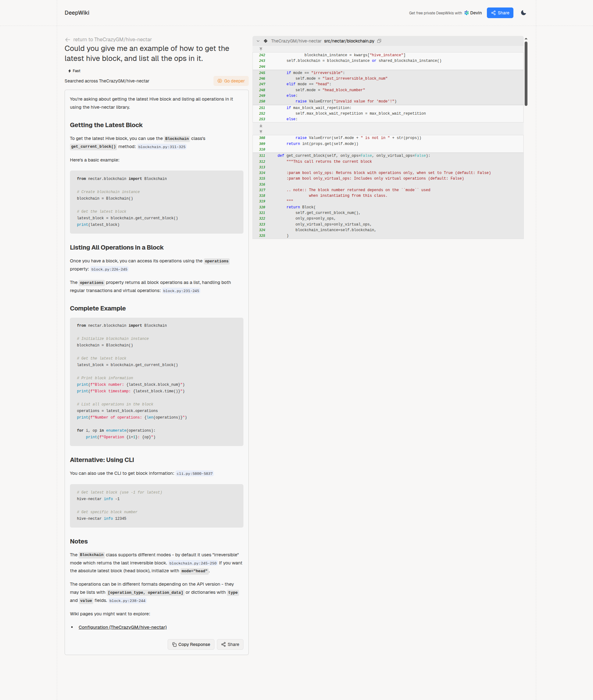Expand code upward above line 242
The width and height of the screenshot is (593, 700).
261,49
